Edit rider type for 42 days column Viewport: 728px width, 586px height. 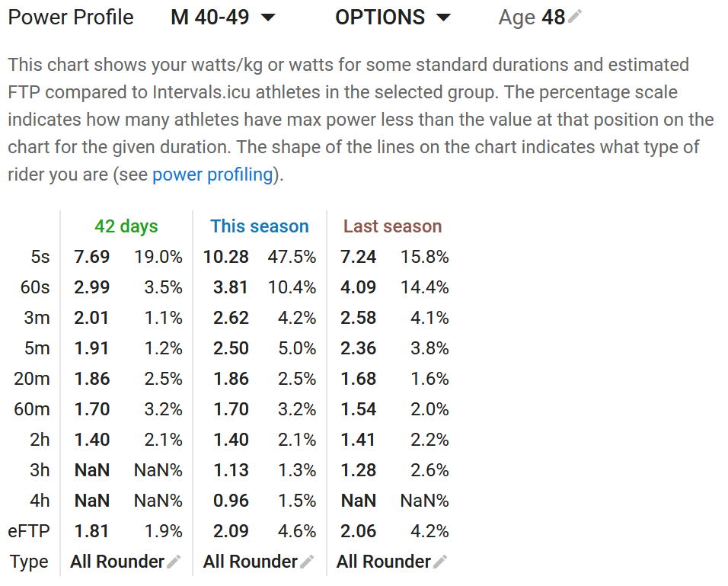(x=174, y=562)
